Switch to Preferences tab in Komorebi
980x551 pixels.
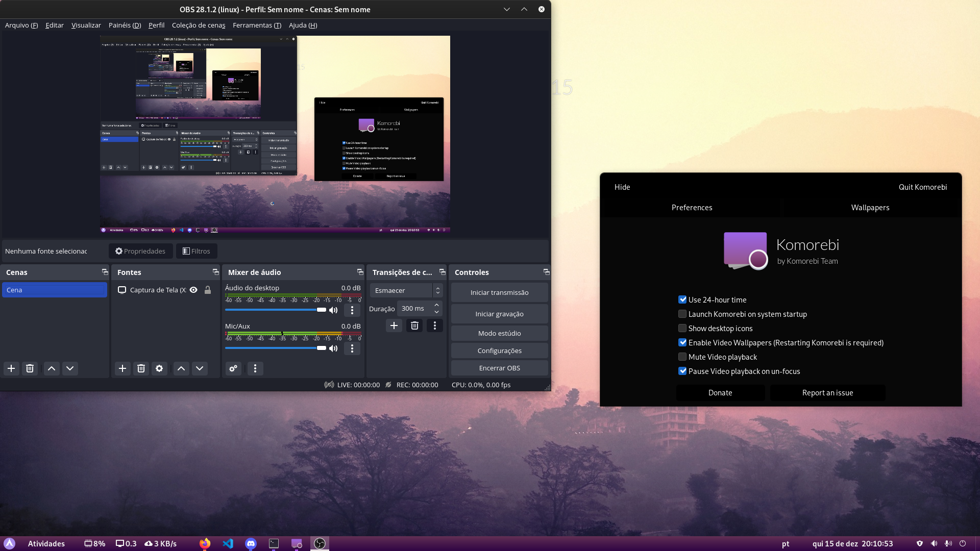click(x=692, y=207)
